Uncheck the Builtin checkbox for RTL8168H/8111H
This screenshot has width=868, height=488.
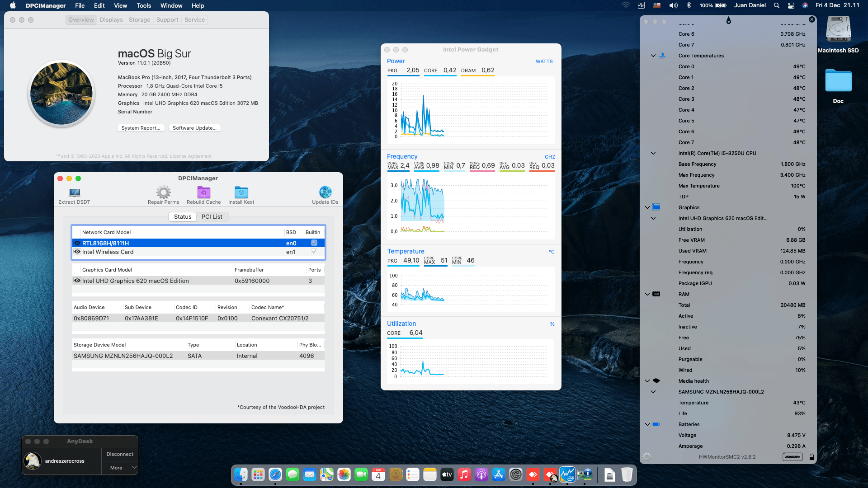(x=314, y=243)
